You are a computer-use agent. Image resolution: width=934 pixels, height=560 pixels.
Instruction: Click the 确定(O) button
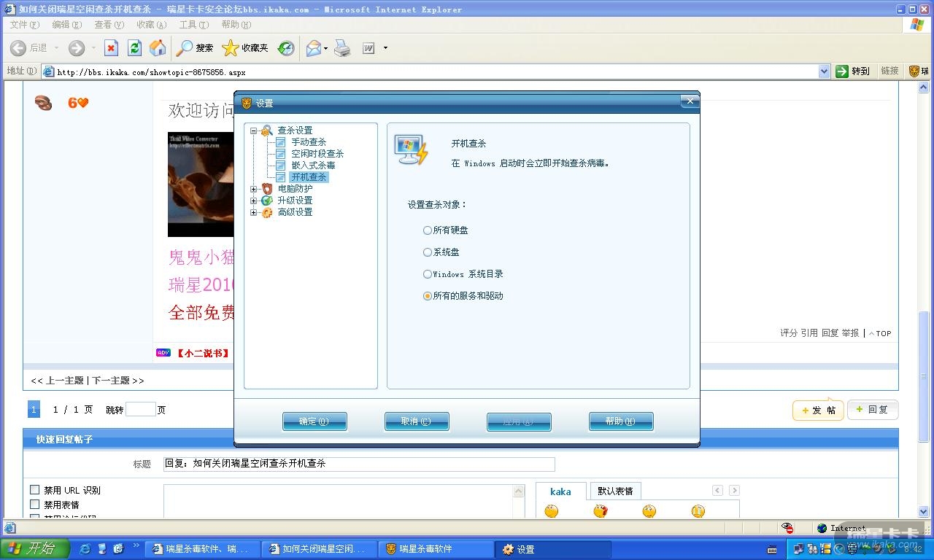pyautogui.click(x=314, y=421)
